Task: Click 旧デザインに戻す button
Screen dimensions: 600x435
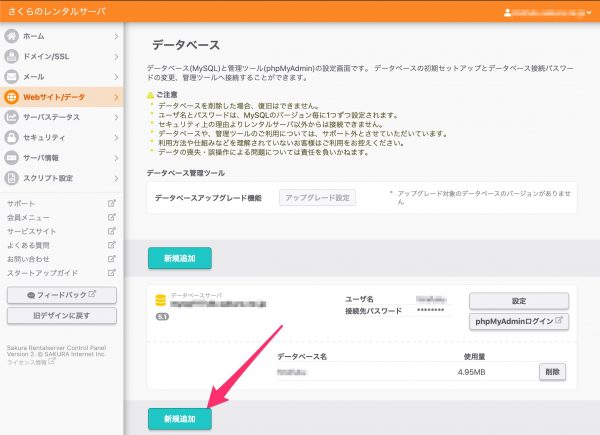Action: (62, 315)
